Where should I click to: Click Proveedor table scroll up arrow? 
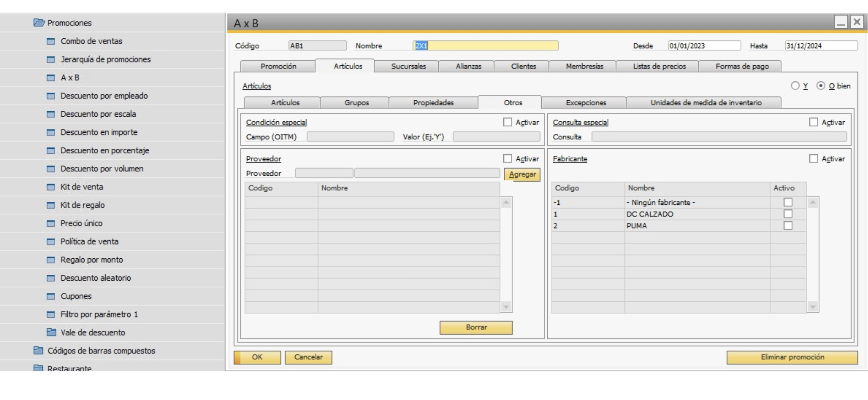pos(506,202)
